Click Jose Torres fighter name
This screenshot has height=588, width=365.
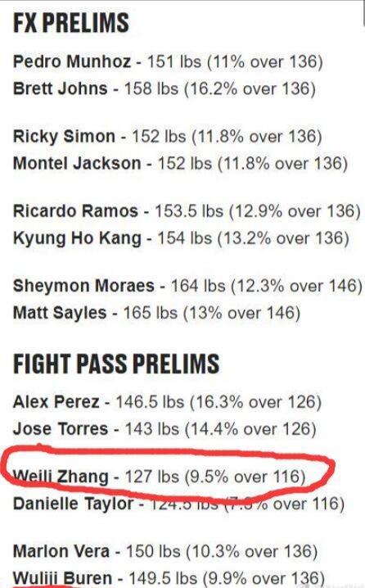61,429
